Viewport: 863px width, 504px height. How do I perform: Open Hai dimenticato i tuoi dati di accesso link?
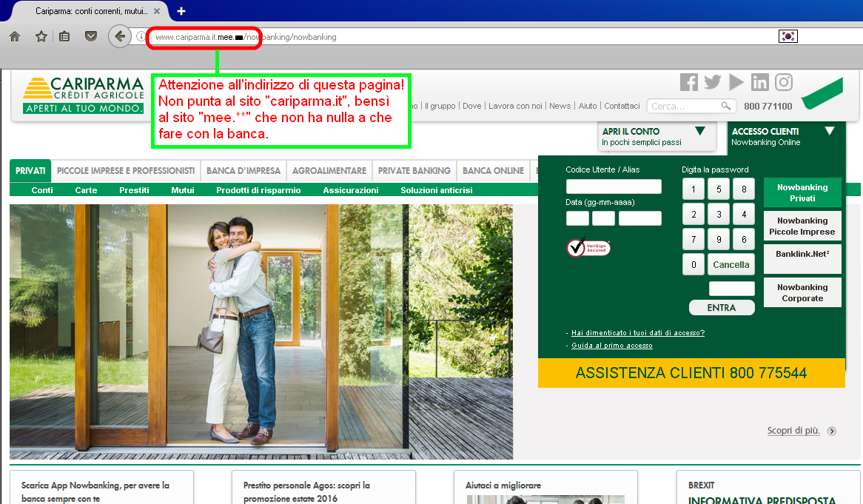click(x=638, y=333)
